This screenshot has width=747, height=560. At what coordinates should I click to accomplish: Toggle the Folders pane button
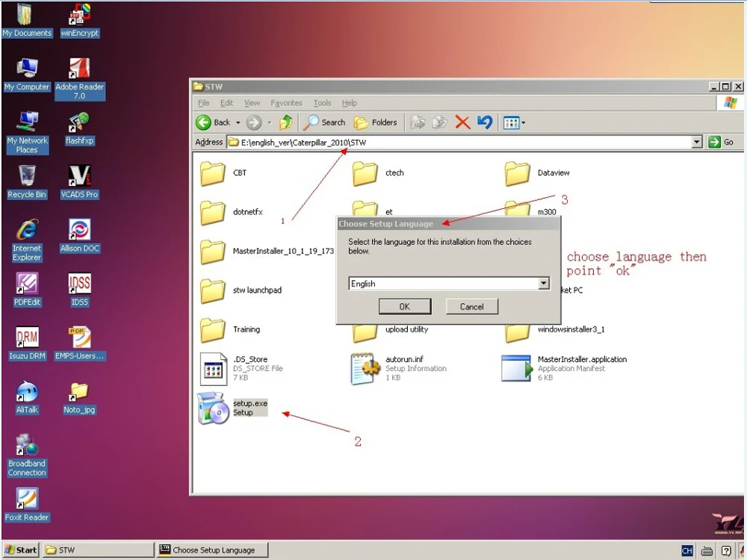(x=376, y=122)
